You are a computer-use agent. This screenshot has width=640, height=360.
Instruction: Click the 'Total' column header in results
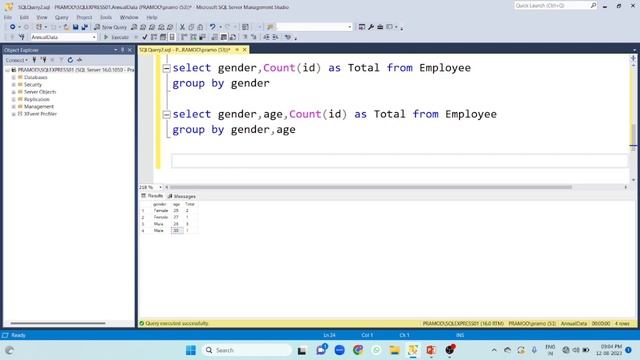190,204
